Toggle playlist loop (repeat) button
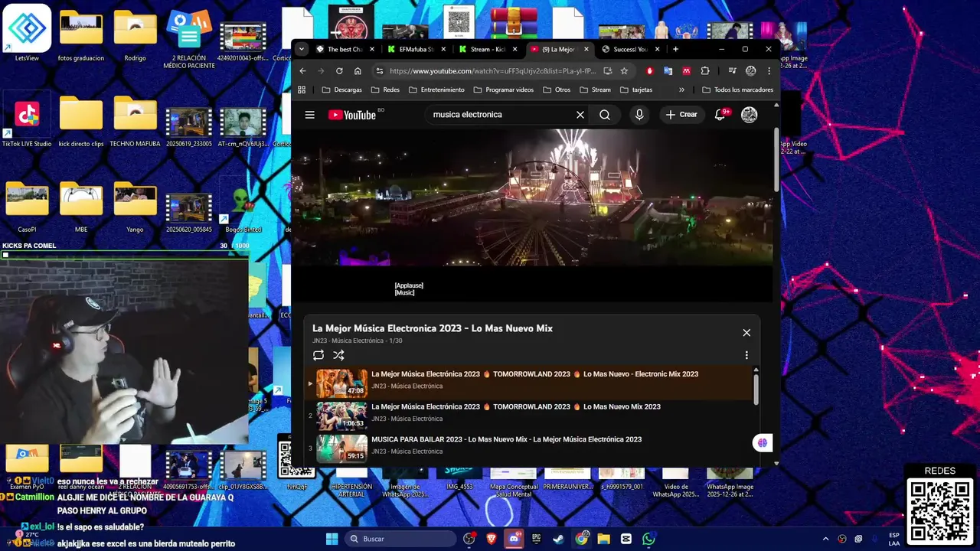This screenshot has height=551, width=980. click(x=318, y=355)
